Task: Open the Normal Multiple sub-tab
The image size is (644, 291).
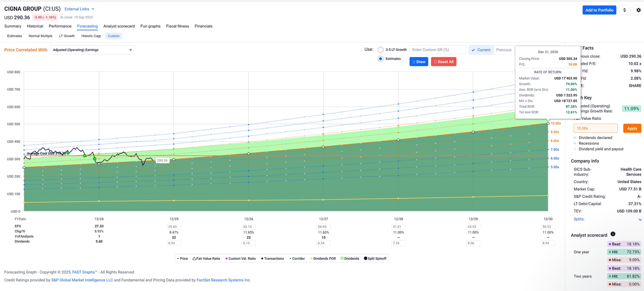Action: (x=40, y=36)
